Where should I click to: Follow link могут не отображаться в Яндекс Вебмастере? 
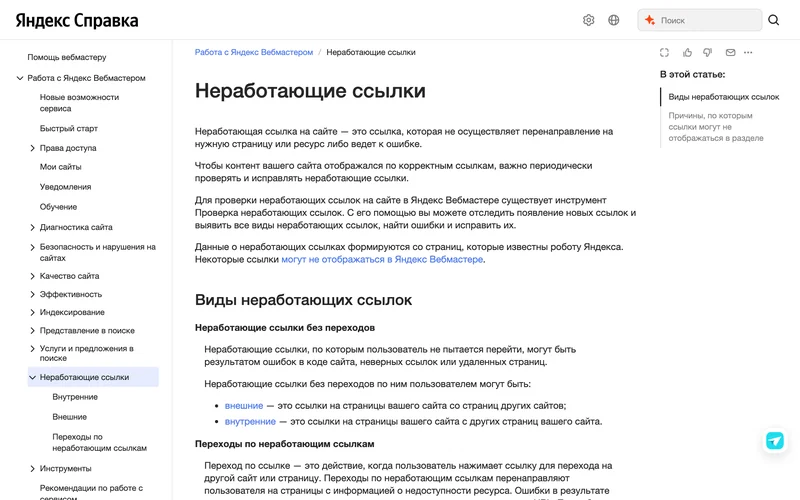point(382,259)
